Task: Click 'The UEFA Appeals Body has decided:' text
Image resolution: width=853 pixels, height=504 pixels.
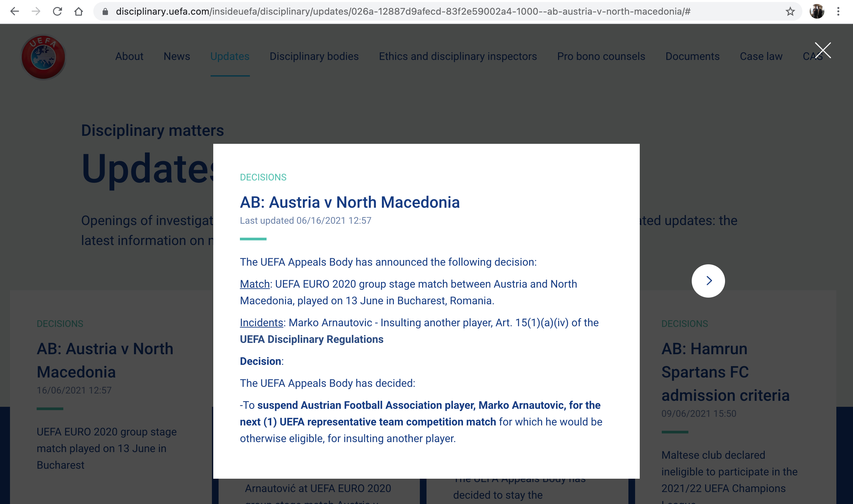Action: point(327,383)
